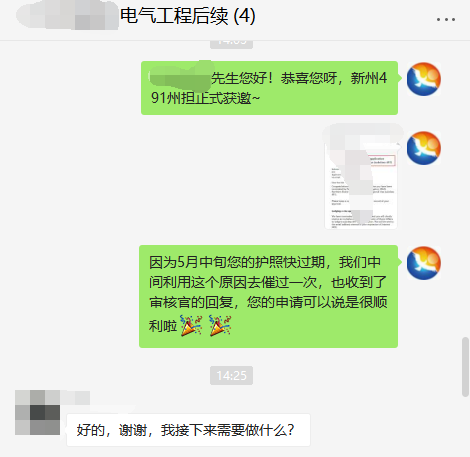This screenshot has width=470, height=457.
Task: Click the white reply 好的，谢谢，我接下来需要做什么？
Action: tap(188, 430)
